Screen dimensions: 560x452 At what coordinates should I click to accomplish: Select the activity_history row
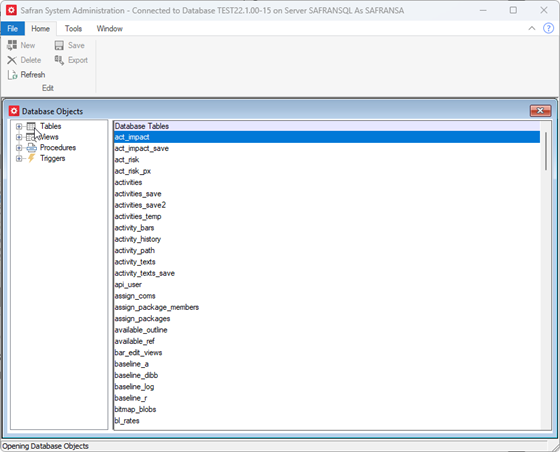pyautogui.click(x=326, y=239)
